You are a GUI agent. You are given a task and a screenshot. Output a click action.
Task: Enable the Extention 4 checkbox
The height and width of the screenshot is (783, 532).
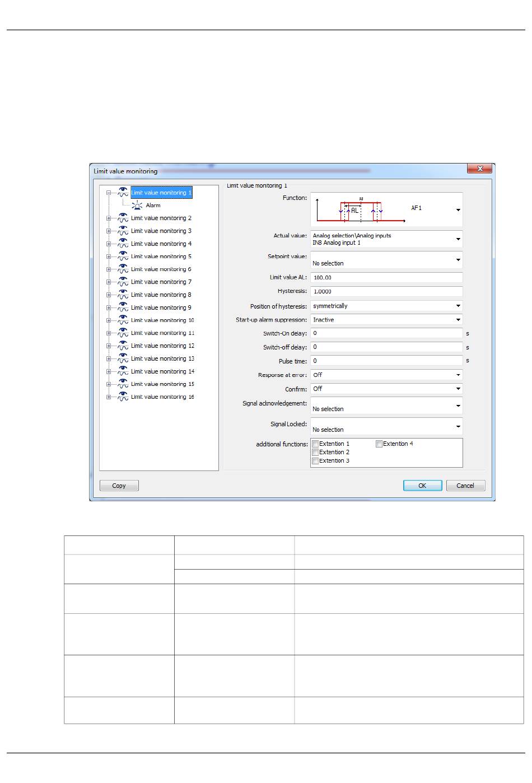[x=379, y=444]
